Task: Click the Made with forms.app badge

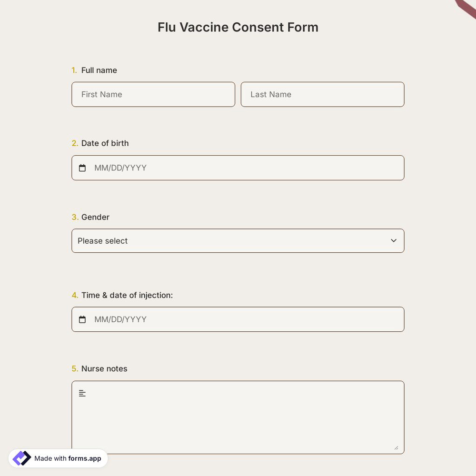Action: (x=58, y=458)
